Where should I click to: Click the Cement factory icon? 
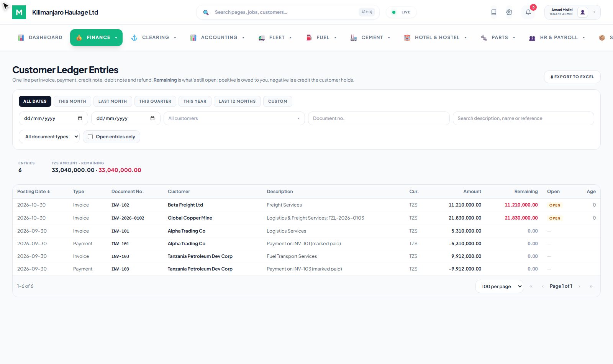354,38
